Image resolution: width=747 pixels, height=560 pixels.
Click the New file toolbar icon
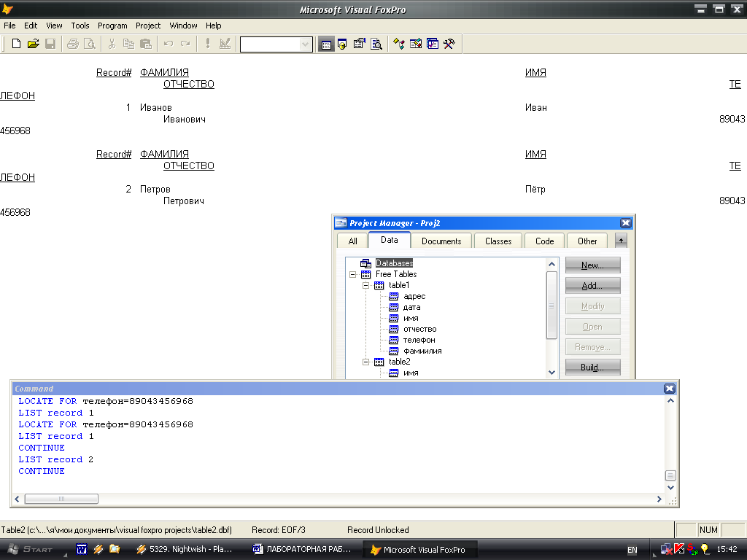coord(16,44)
